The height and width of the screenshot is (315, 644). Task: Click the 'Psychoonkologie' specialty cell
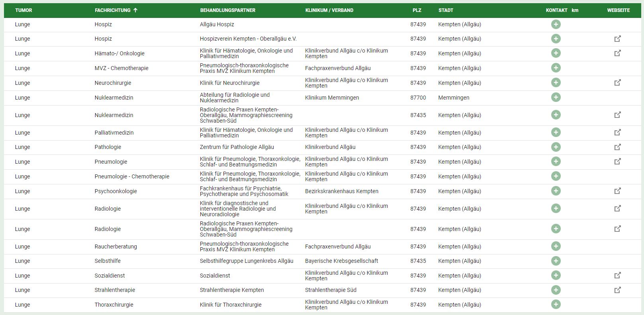click(x=115, y=191)
